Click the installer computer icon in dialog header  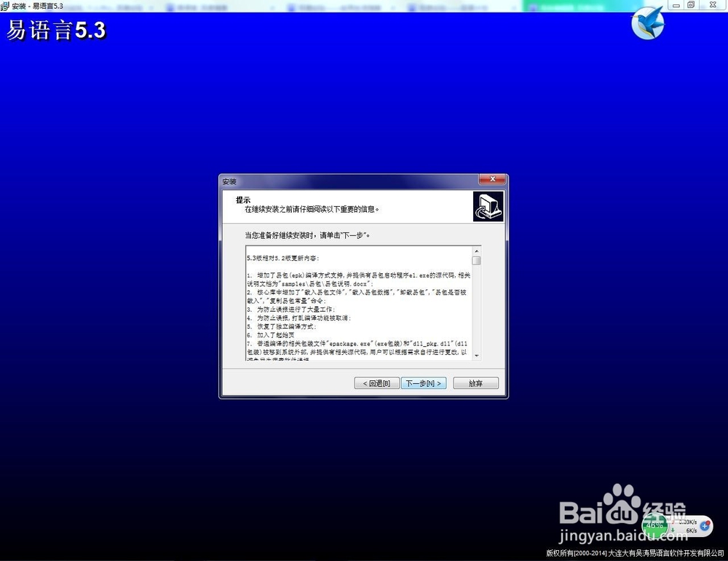[x=488, y=206]
